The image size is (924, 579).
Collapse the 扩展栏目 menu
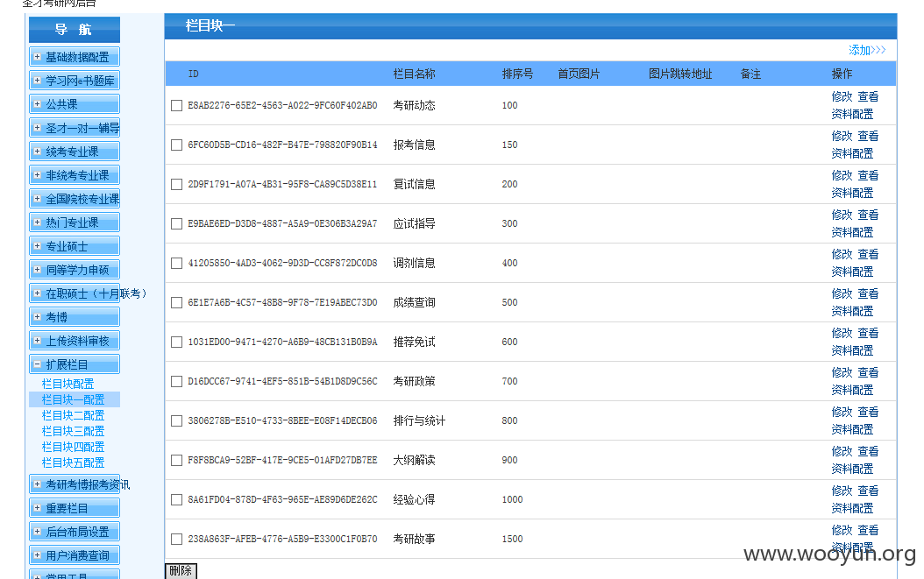pos(75,364)
